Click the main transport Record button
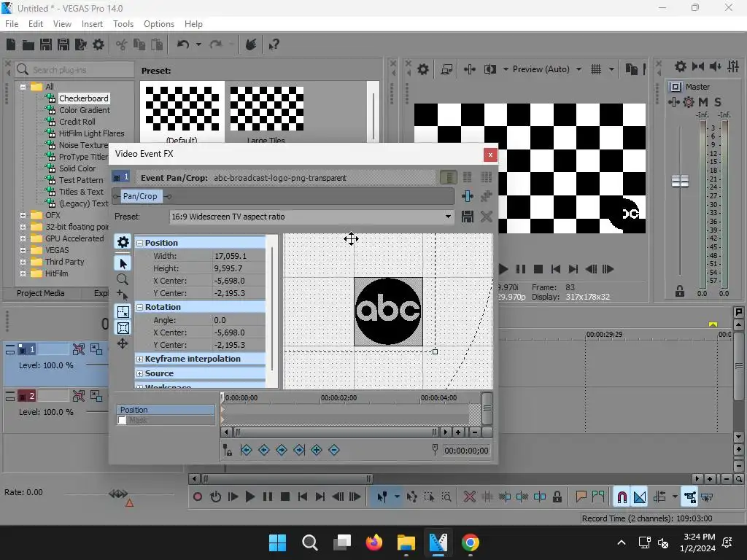This screenshot has height=560, width=747. click(197, 497)
